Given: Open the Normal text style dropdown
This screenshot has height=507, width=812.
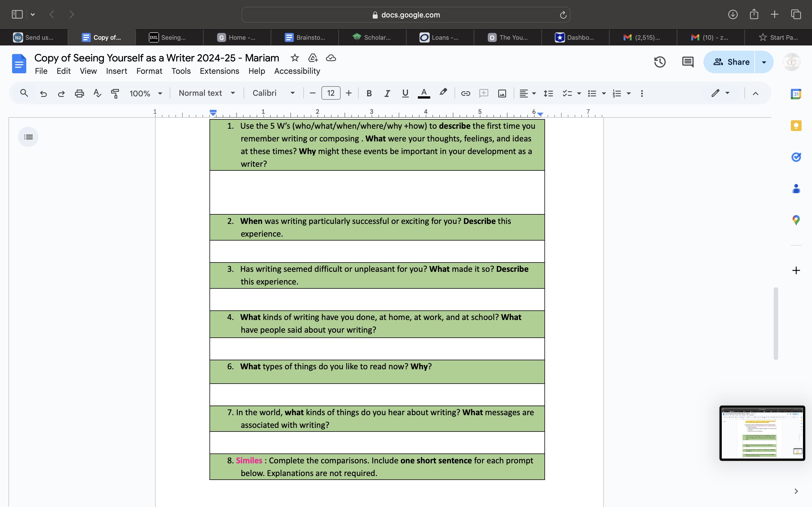Looking at the screenshot, I should [206, 93].
